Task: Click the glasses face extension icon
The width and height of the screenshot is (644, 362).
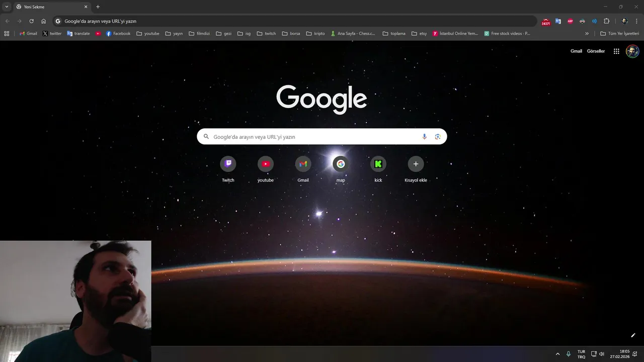Action: click(582, 21)
